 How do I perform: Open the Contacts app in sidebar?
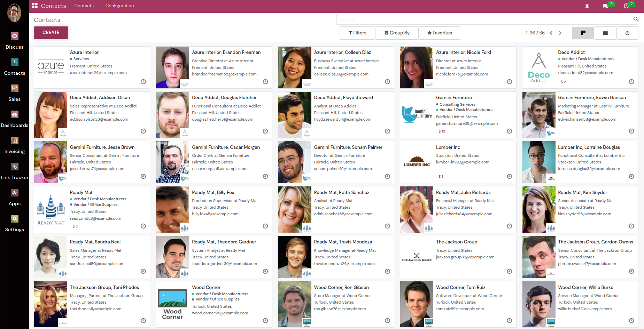(x=14, y=62)
